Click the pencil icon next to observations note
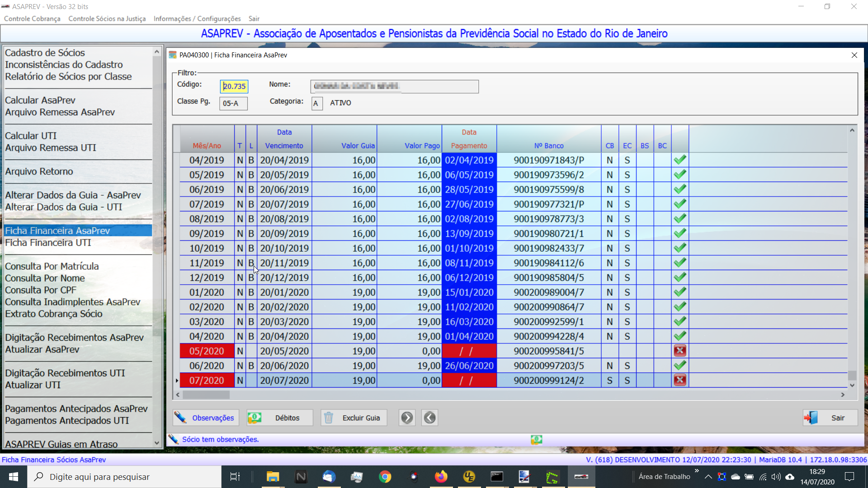This screenshot has height=488, width=868. coord(173,439)
